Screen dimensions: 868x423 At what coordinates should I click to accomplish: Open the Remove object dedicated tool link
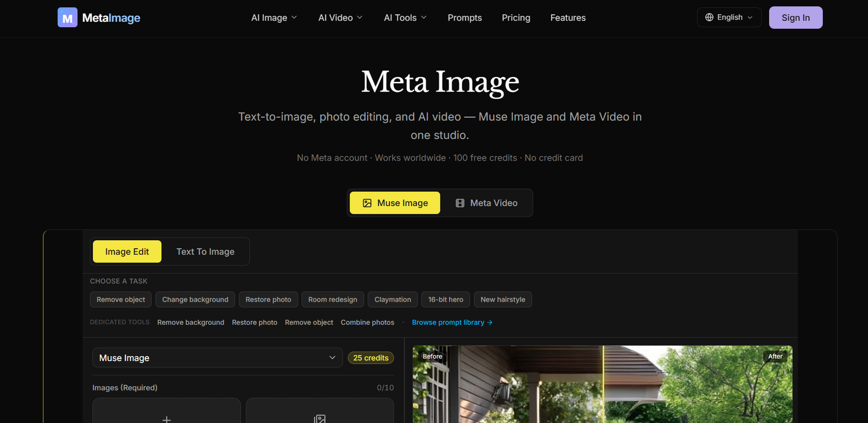(309, 322)
